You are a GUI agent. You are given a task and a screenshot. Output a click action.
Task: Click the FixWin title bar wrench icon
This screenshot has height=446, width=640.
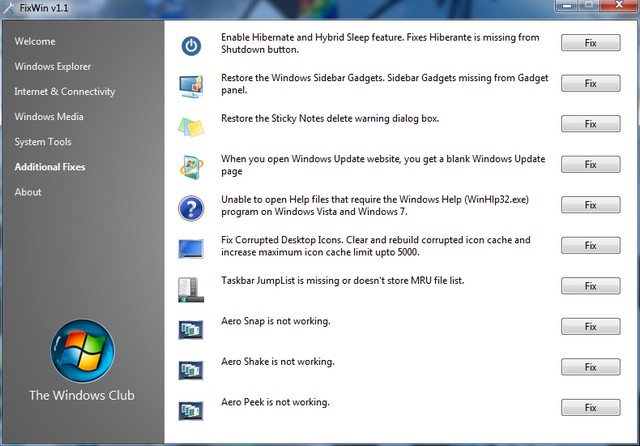[9, 8]
